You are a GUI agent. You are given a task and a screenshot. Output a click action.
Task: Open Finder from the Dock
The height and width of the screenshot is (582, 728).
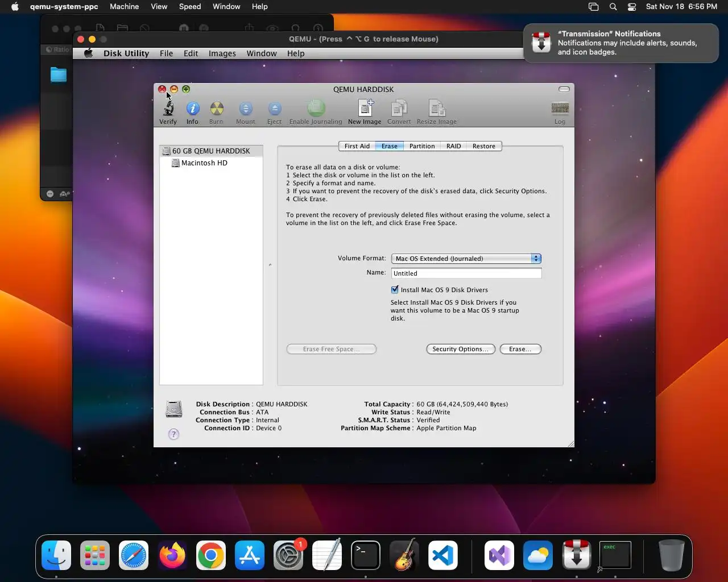(56, 555)
